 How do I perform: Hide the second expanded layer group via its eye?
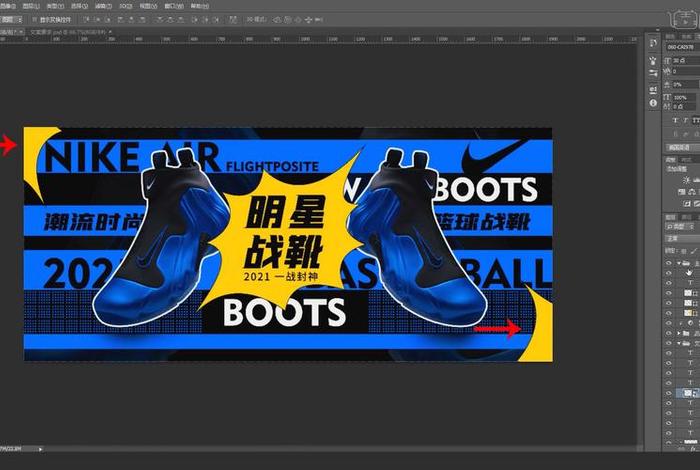pyautogui.click(x=669, y=343)
